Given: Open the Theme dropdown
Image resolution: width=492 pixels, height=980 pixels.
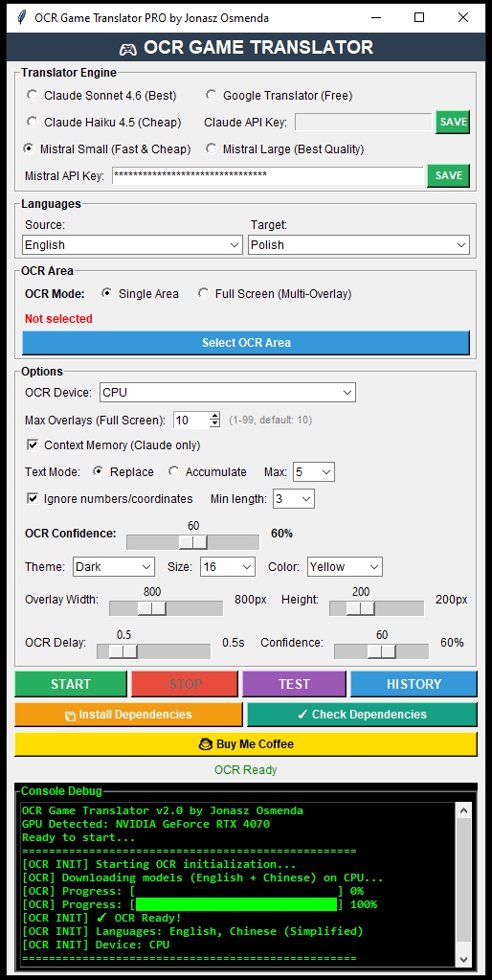Looking at the screenshot, I should pos(114,567).
